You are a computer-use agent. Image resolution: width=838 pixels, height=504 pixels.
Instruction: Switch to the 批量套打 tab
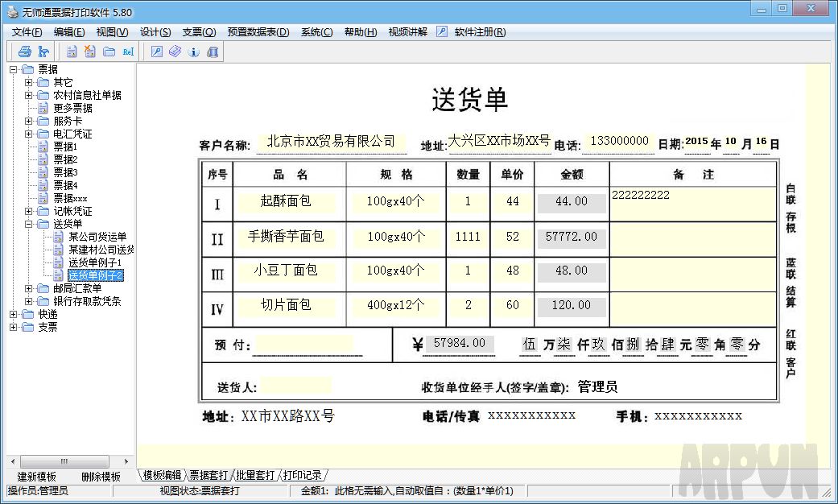point(256,475)
